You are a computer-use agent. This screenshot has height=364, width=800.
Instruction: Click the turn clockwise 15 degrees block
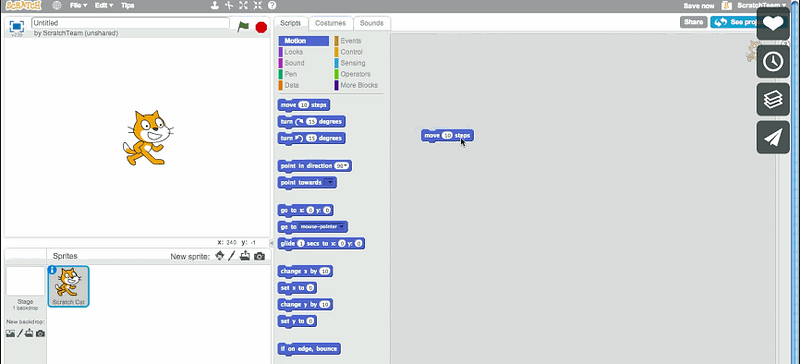click(312, 122)
